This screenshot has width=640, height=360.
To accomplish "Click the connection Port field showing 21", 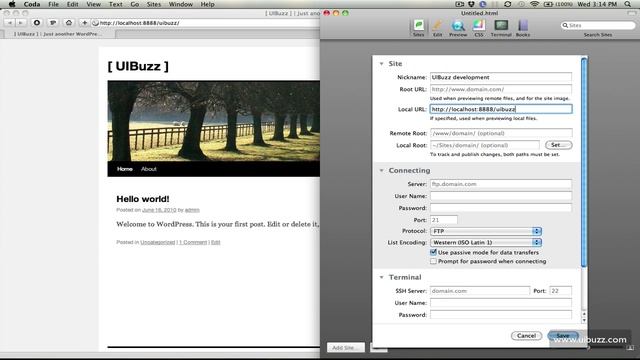I will [x=444, y=220].
